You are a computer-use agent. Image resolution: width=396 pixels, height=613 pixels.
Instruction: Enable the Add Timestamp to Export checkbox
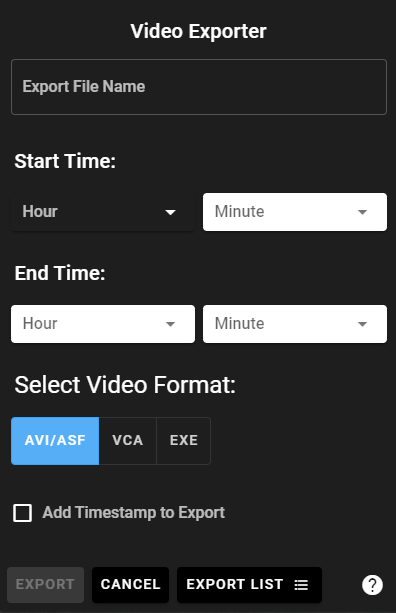coord(23,513)
